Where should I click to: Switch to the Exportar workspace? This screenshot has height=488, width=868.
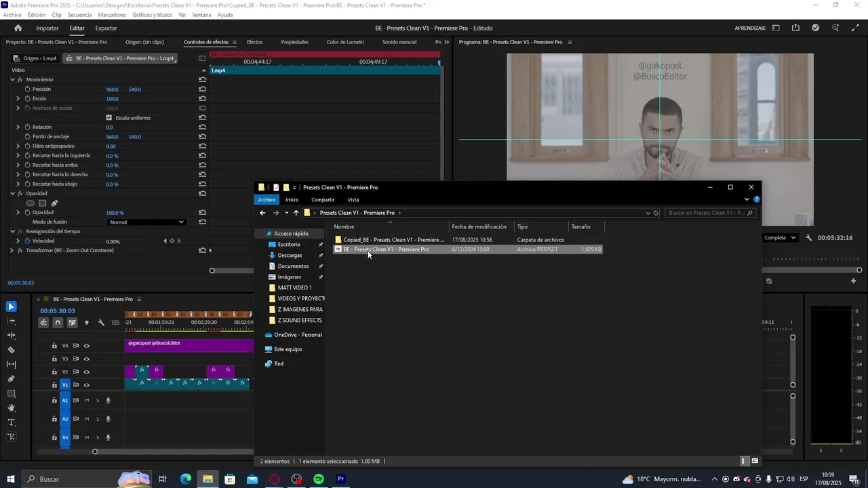[x=106, y=28]
